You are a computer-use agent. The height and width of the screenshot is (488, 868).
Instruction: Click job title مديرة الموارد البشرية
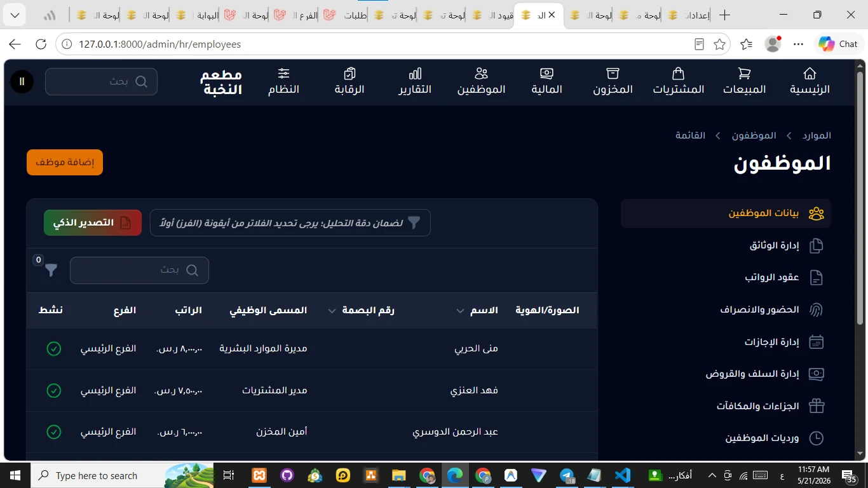[x=263, y=349]
